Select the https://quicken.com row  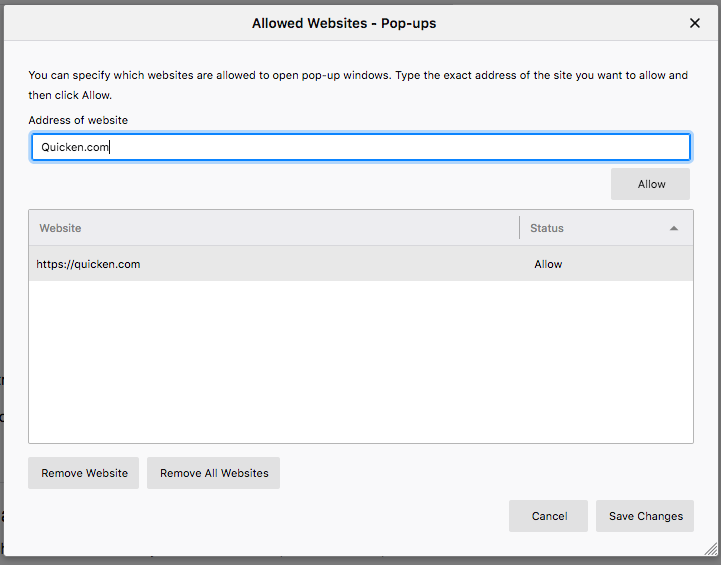(x=361, y=264)
